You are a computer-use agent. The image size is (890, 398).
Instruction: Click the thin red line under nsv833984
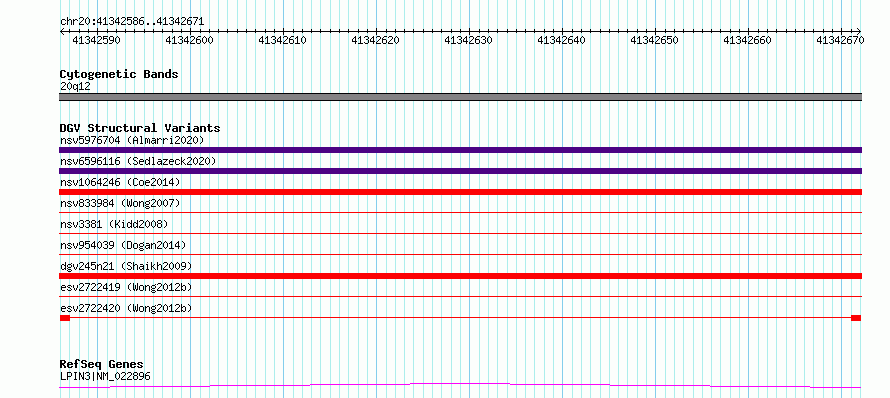click(460, 212)
